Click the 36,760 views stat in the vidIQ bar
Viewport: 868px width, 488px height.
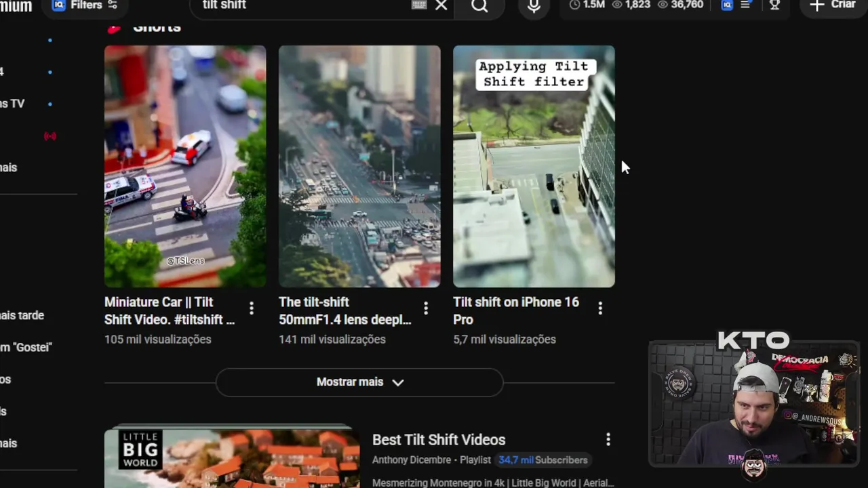coord(681,5)
